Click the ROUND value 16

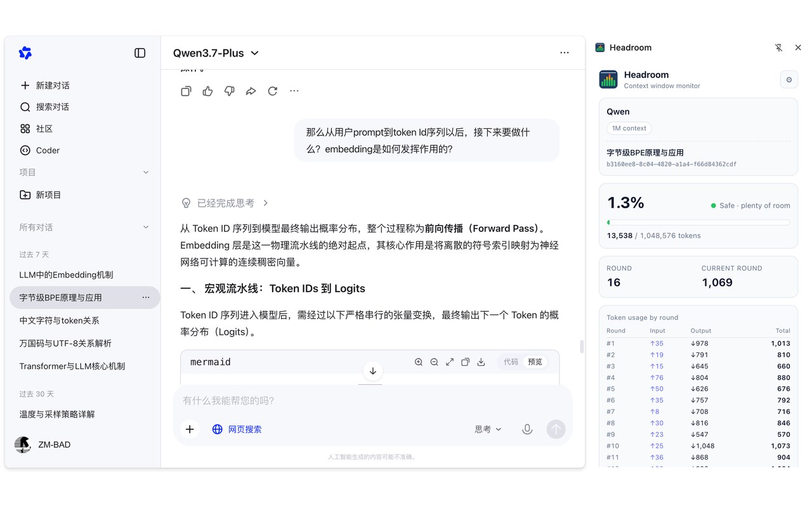(x=613, y=283)
